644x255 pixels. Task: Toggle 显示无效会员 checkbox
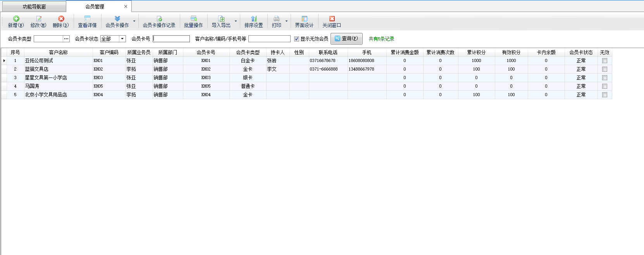[x=297, y=39]
